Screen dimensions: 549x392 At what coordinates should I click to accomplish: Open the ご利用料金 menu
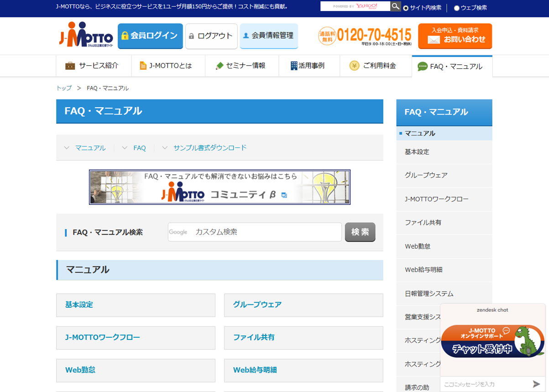tap(376, 66)
